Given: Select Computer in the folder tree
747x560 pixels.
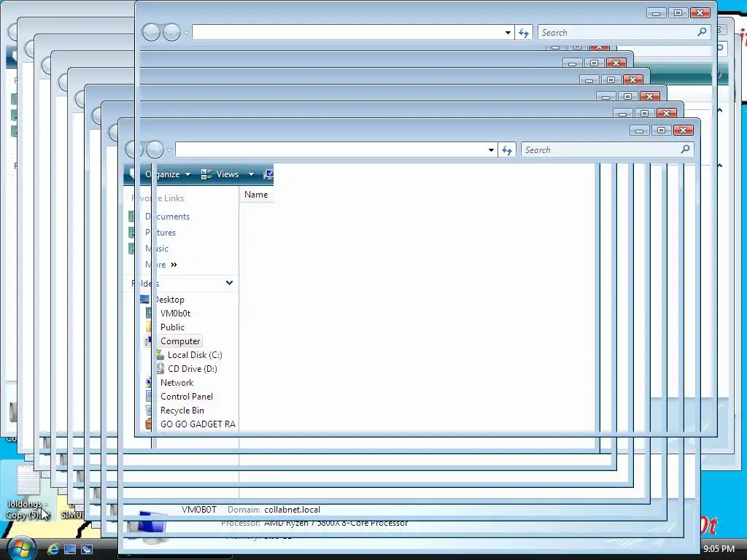Looking at the screenshot, I should coord(180,341).
